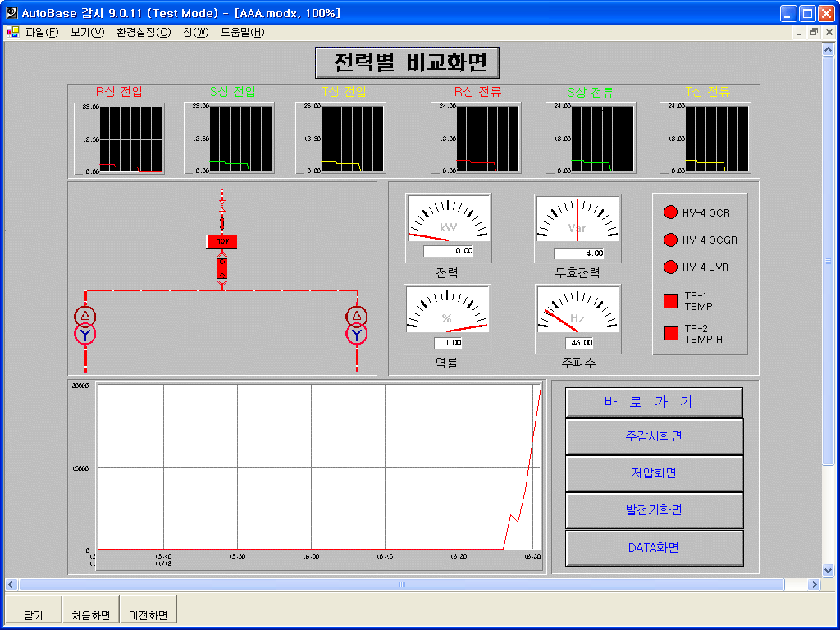This screenshot has width=840, height=630.
Task: Click the TR-2 TEMP HI square indicator
Action: [x=671, y=334]
